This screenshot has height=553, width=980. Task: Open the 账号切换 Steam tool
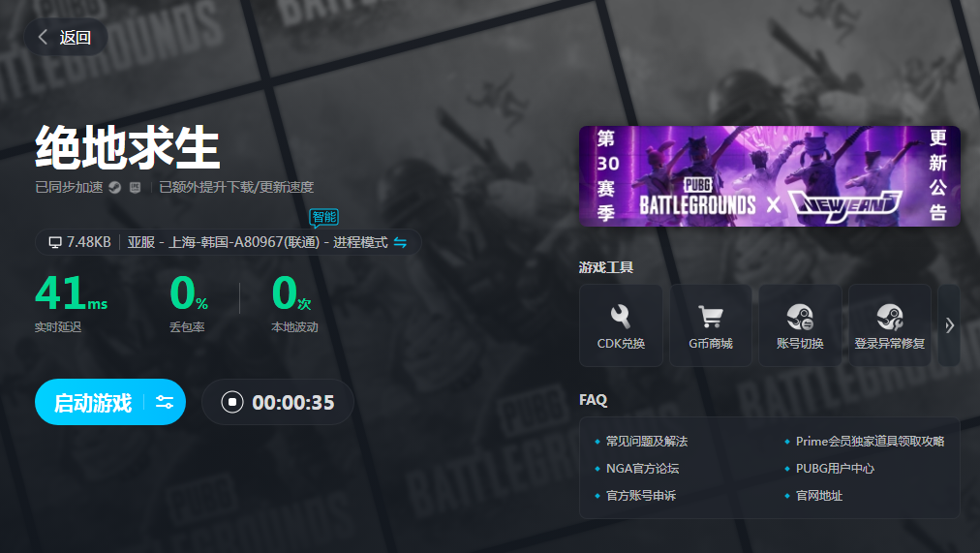tap(799, 324)
